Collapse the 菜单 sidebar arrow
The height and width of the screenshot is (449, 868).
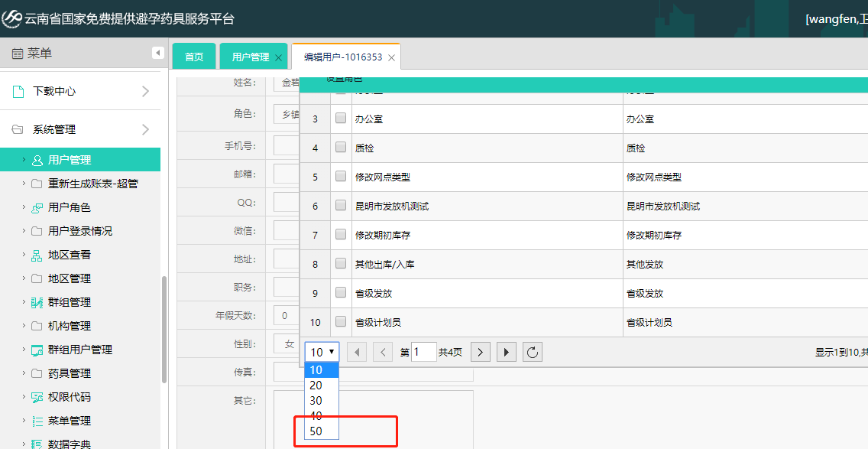pyautogui.click(x=157, y=53)
